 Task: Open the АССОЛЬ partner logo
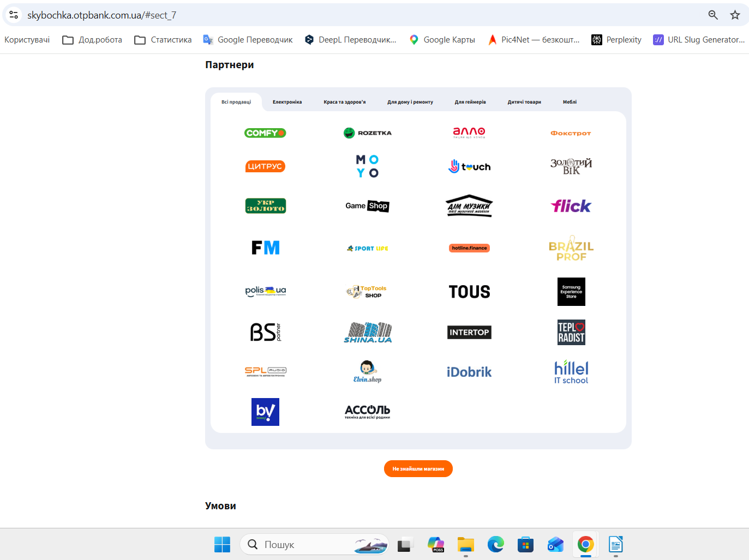368,412
